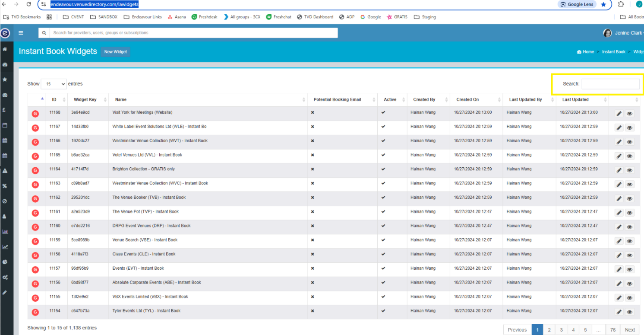The height and width of the screenshot is (335, 644).
Task: View Events (EVT) widget eye icon
Action: point(630,270)
